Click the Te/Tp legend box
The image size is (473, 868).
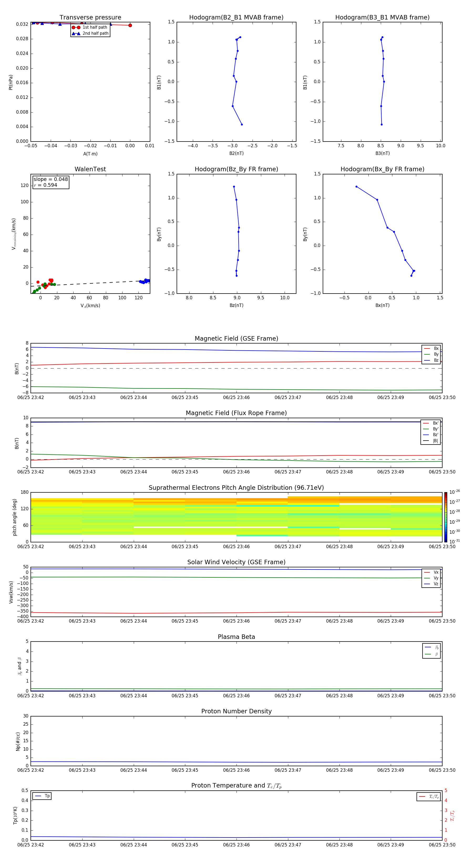click(x=428, y=796)
